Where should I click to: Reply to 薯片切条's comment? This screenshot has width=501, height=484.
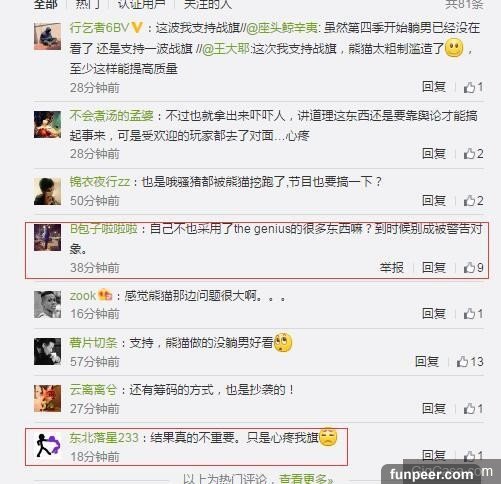[427, 362]
